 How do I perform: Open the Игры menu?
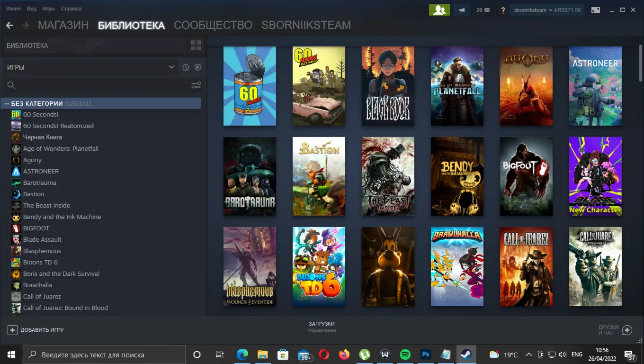click(x=48, y=9)
